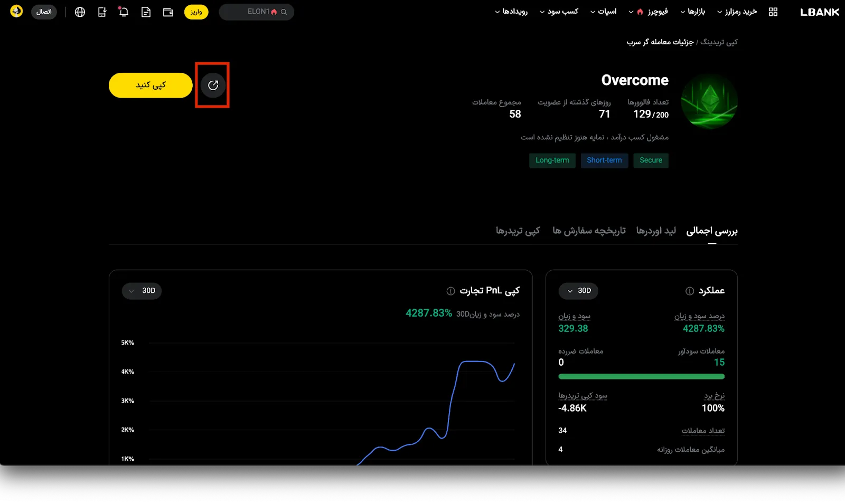The width and height of the screenshot is (845, 504).
Task: Open the notifications bell
Action: [124, 12]
